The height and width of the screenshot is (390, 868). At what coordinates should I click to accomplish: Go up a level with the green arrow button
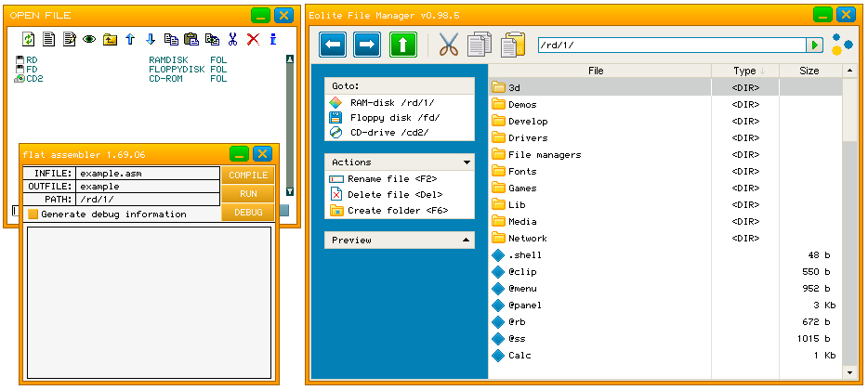[403, 45]
